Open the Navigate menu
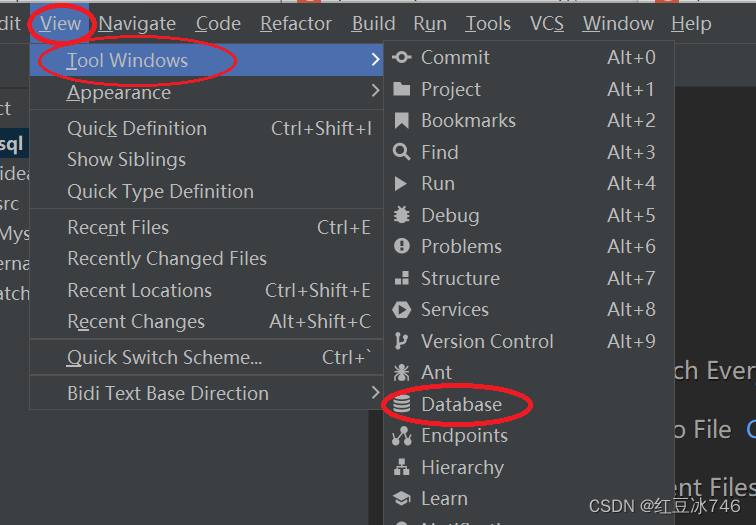This screenshot has width=756, height=525. point(137,24)
